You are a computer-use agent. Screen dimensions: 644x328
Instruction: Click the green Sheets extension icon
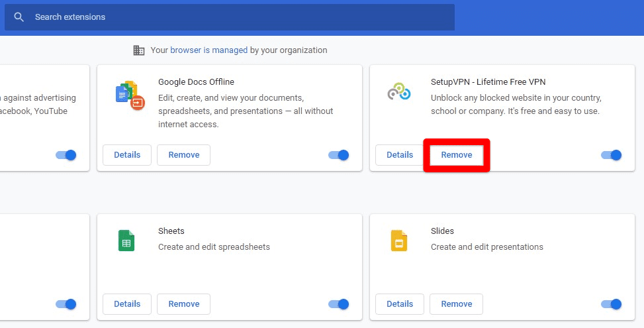coord(126,241)
